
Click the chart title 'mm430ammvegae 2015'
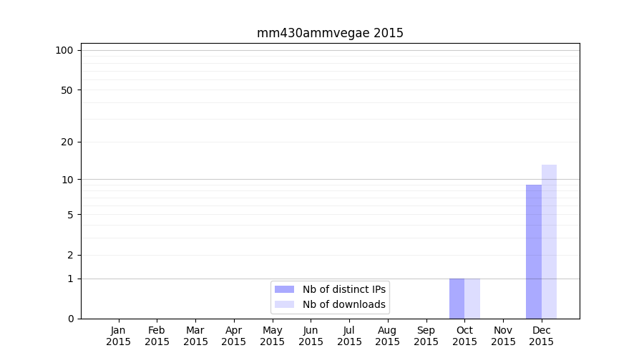click(x=330, y=33)
